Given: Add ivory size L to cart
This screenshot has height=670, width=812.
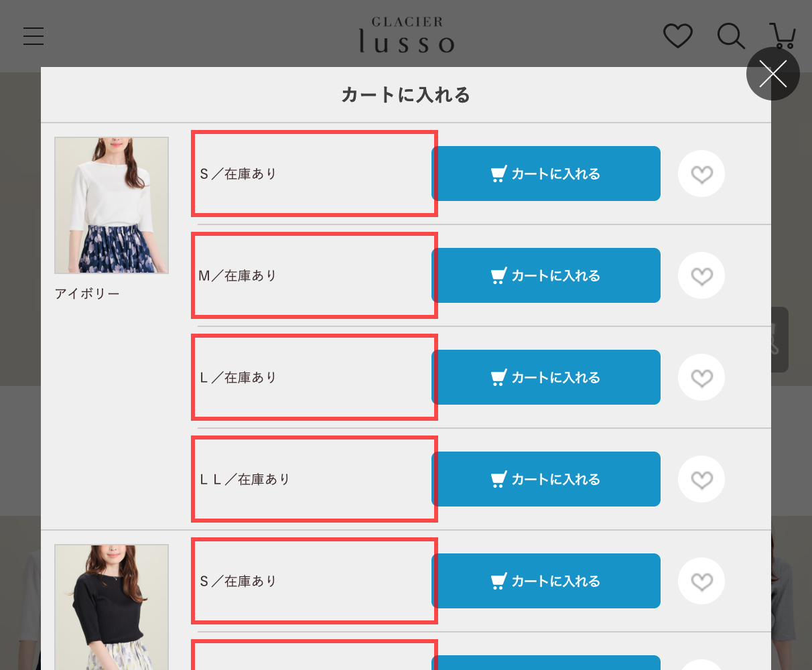Looking at the screenshot, I should tap(546, 377).
